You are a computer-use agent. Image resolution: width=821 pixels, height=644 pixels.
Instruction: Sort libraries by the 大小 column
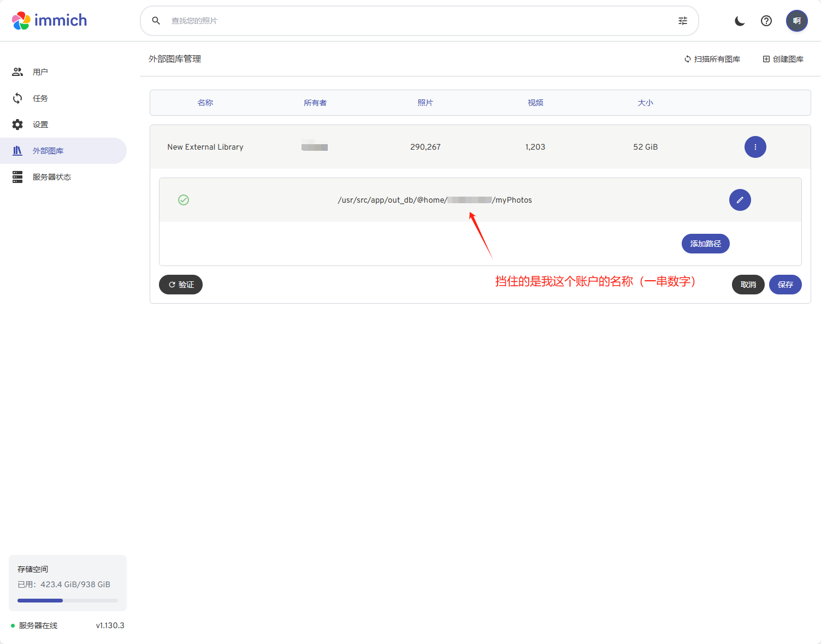click(x=645, y=102)
